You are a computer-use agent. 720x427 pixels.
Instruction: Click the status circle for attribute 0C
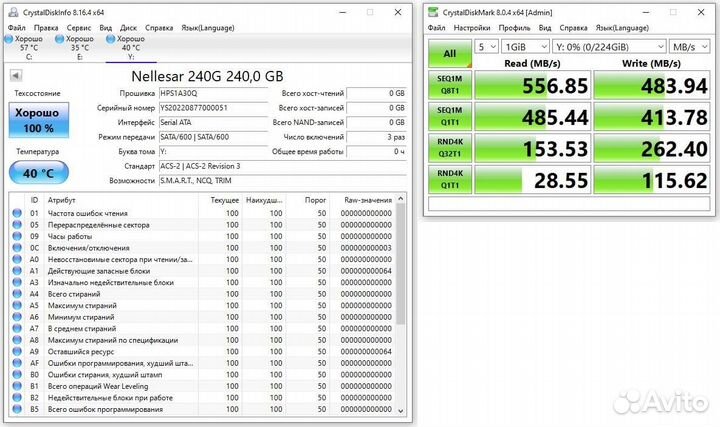[17, 247]
